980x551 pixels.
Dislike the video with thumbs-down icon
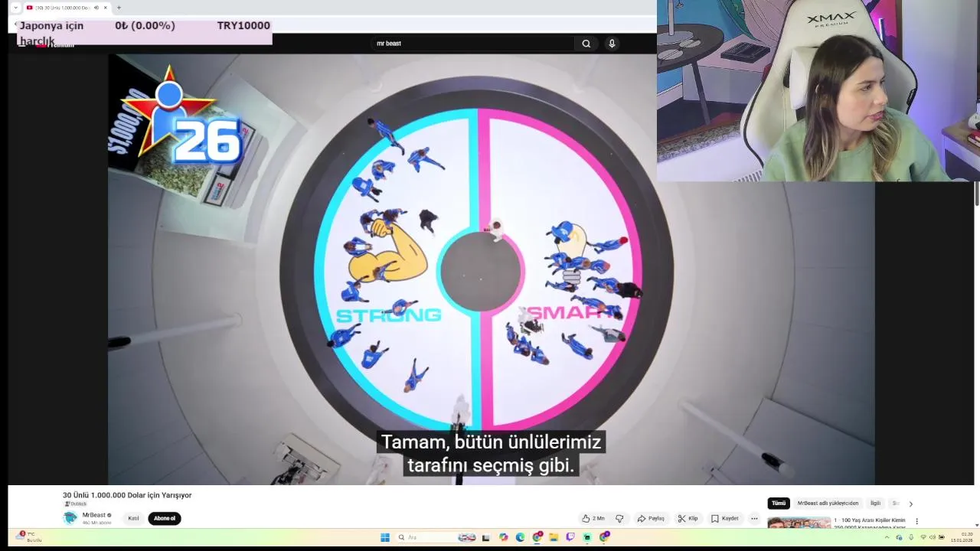pyautogui.click(x=619, y=518)
